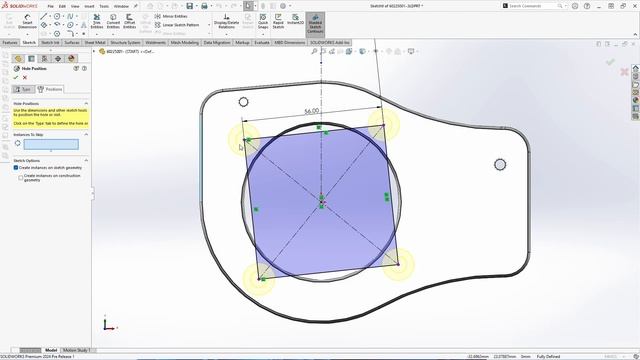Cancel Hole Position with red X
The width and height of the screenshot is (640, 360).
(x=25, y=78)
